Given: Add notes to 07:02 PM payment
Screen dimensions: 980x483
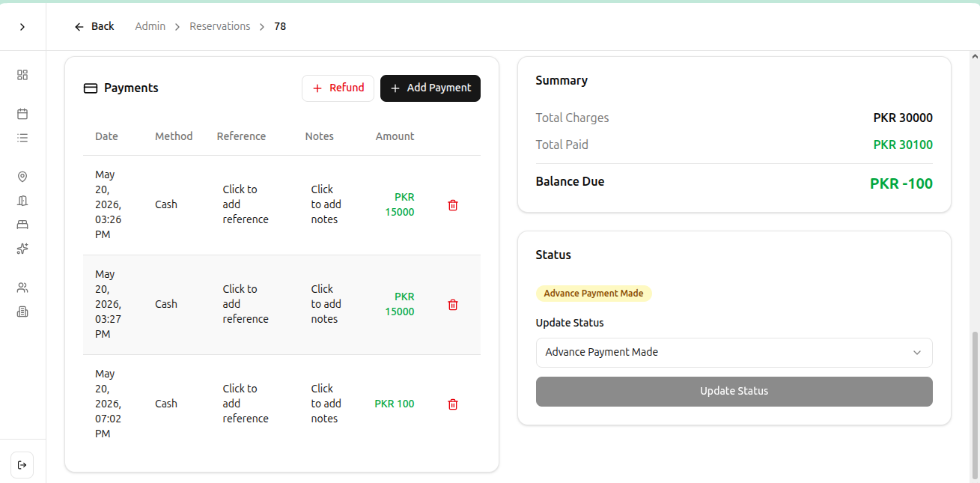Looking at the screenshot, I should tap(326, 404).
